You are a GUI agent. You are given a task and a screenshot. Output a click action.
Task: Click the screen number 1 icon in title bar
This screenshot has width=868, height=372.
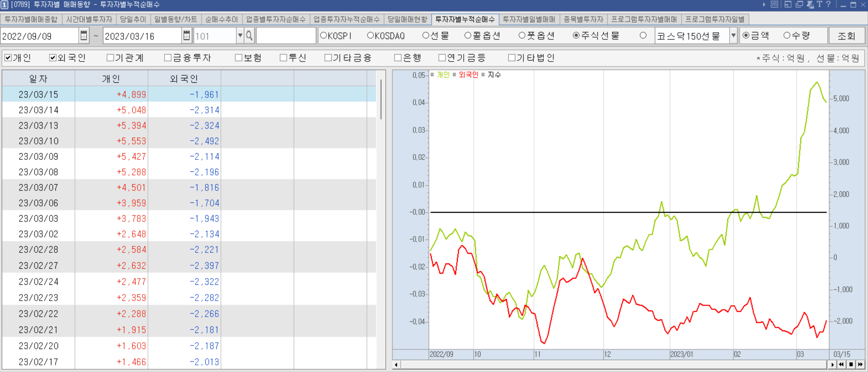tap(4, 4)
